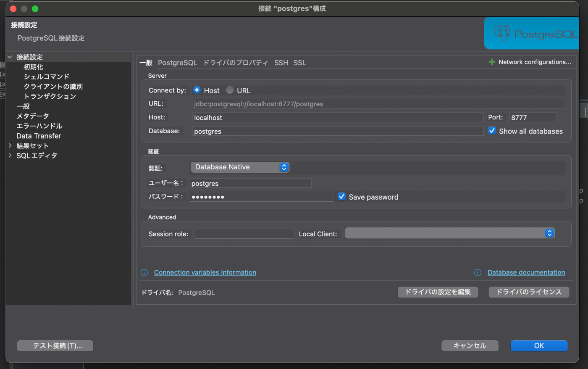Switch to the 一般 tab
Screen dimensions: 588x369
point(146,63)
